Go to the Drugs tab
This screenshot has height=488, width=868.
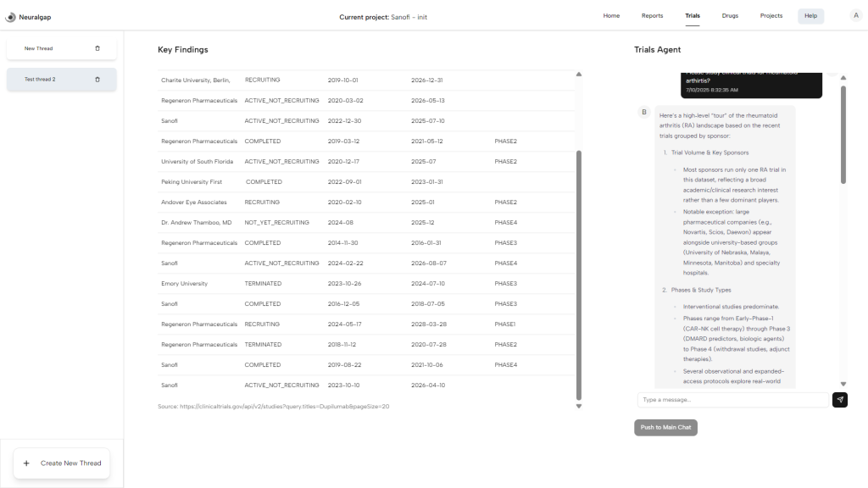[x=730, y=15]
